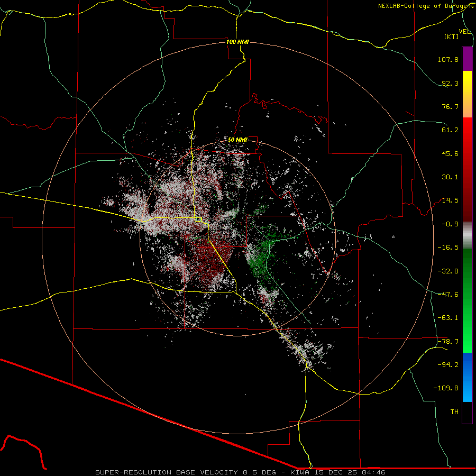Click the -94.2 velocity scale value
The height and width of the screenshot is (476, 476).
click(448, 365)
